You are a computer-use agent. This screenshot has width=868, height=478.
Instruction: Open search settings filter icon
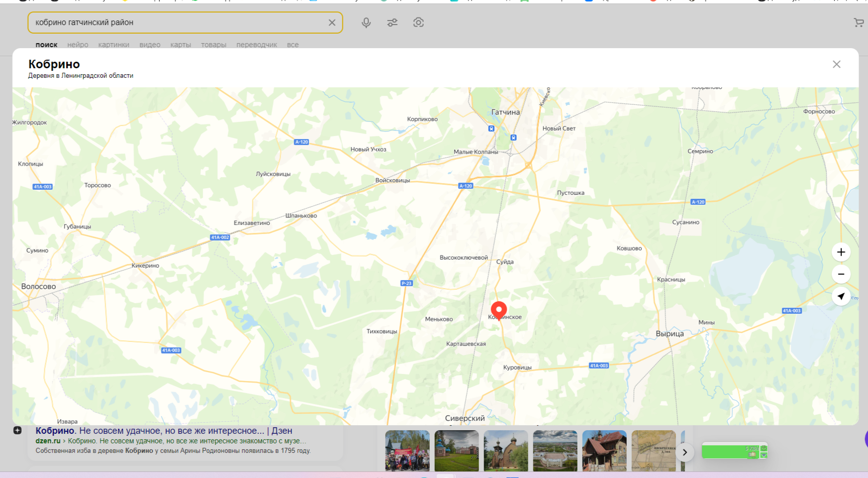click(x=392, y=23)
